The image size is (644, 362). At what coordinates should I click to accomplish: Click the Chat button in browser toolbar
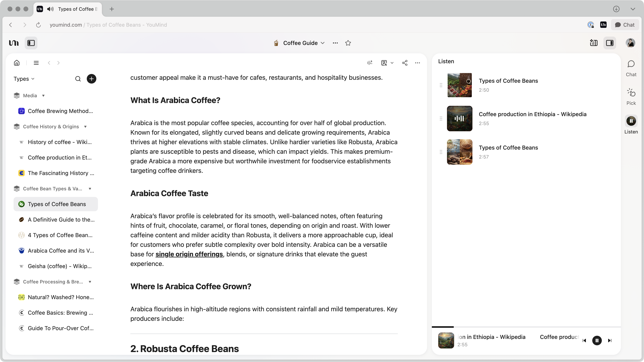pos(625,25)
